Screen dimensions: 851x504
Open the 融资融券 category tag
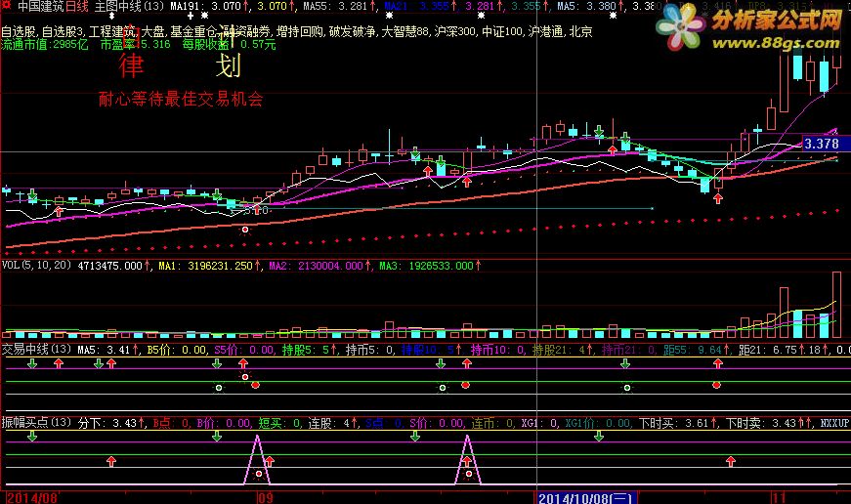(247, 31)
